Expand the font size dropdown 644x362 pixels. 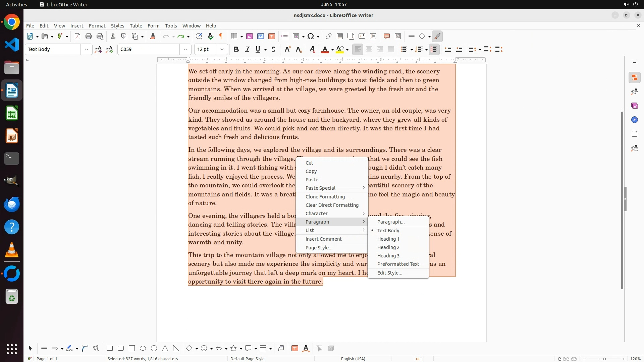(222, 49)
